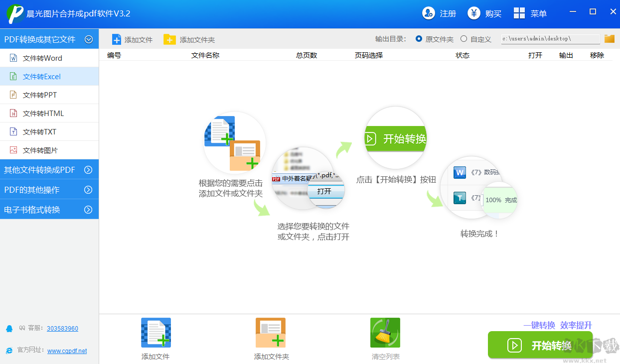Viewport: 620px width, 364px height.
Task: Open the www.cgpdf.net official website link
Action: (x=67, y=351)
